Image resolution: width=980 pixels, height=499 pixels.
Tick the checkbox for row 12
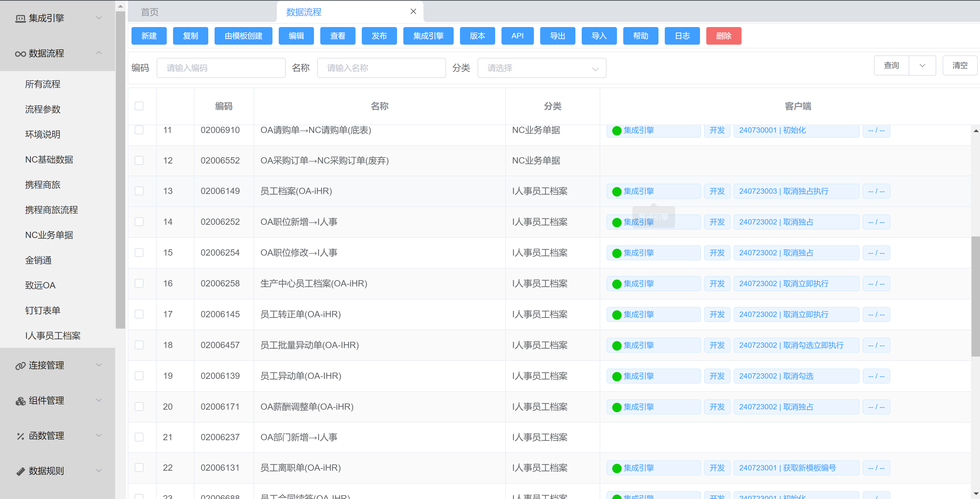click(x=139, y=160)
